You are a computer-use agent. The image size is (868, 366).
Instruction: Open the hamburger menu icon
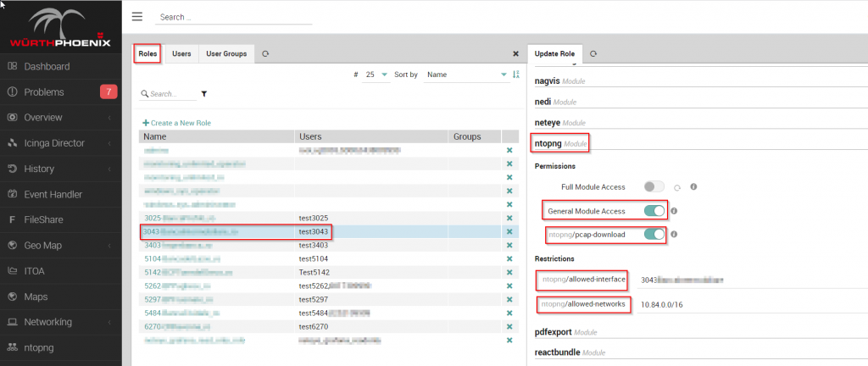[136, 16]
